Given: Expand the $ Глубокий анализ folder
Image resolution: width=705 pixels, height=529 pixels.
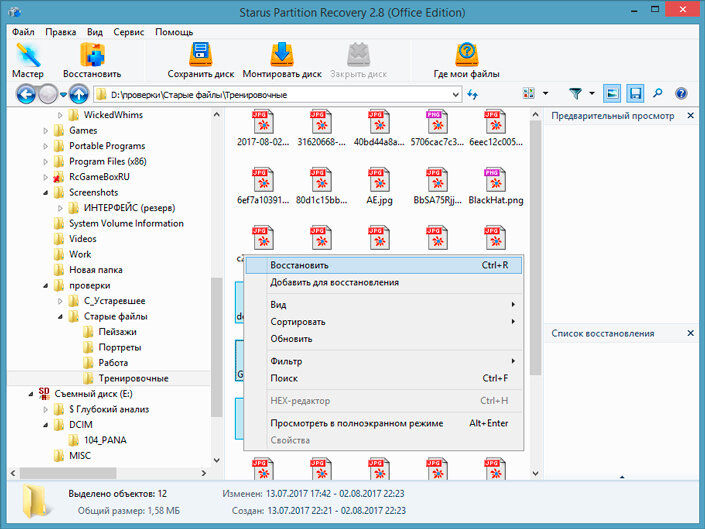Looking at the screenshot, I should point(45,409).
